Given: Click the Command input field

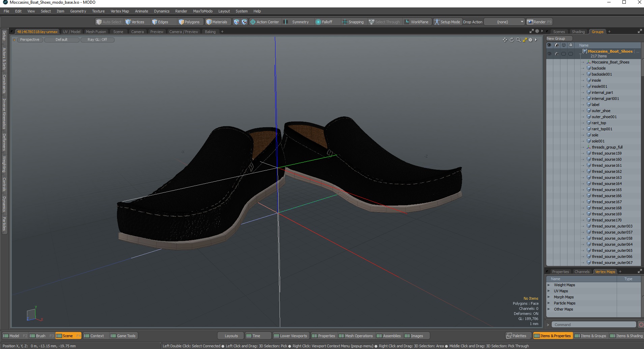Looking at the screenshot, I should tap(593, 325).
